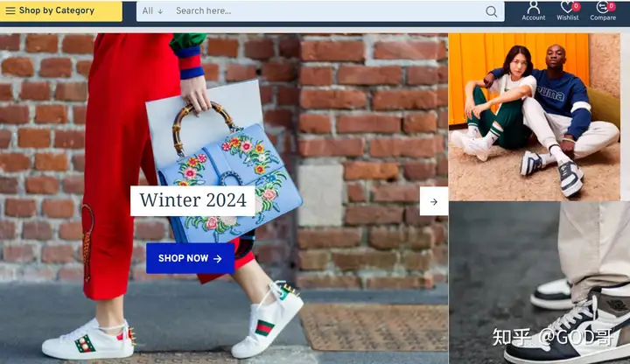Open the hamburger menu icon
The image size is (630, 364).
coord(10,10)
